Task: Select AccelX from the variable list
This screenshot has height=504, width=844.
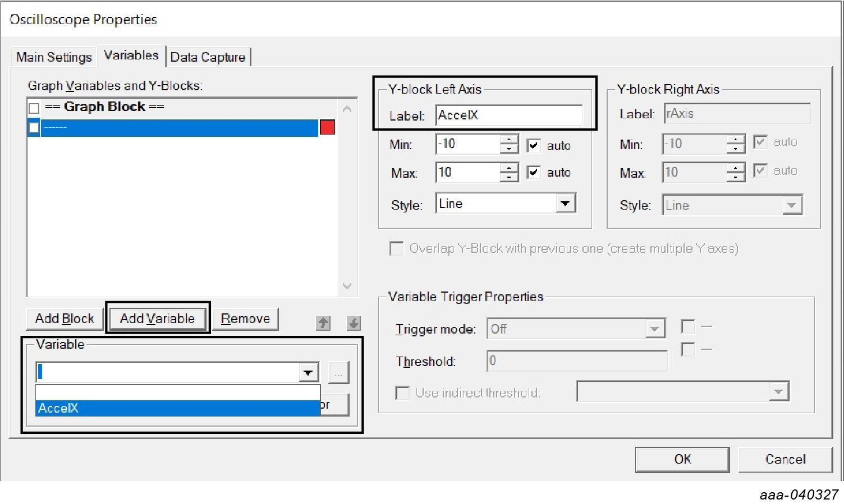Action: tap(177, 408)
